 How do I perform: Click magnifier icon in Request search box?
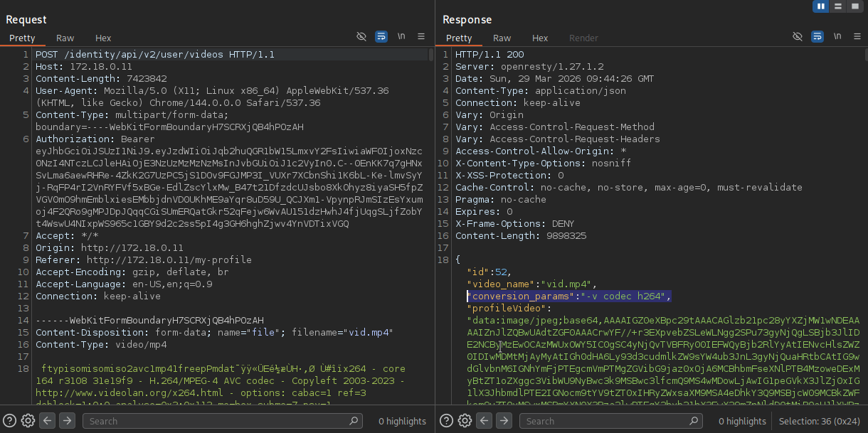[x=354, y=421]
